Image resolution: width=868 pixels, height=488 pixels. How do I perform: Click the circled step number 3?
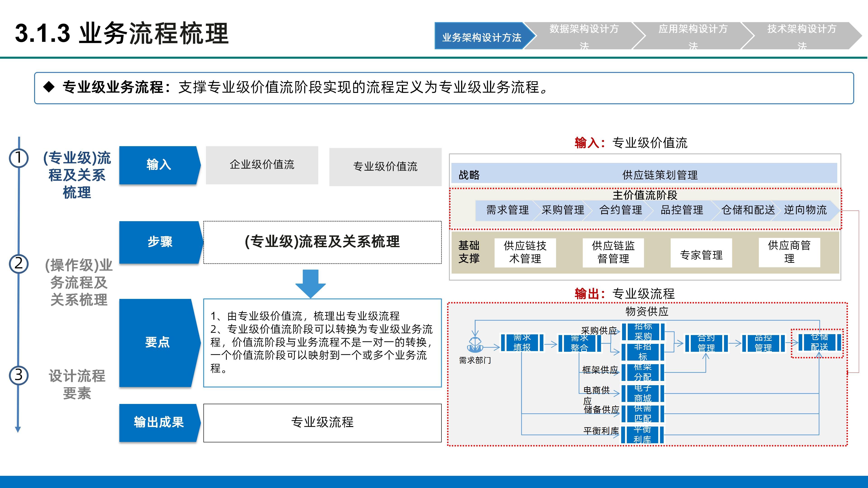[19, 375]
